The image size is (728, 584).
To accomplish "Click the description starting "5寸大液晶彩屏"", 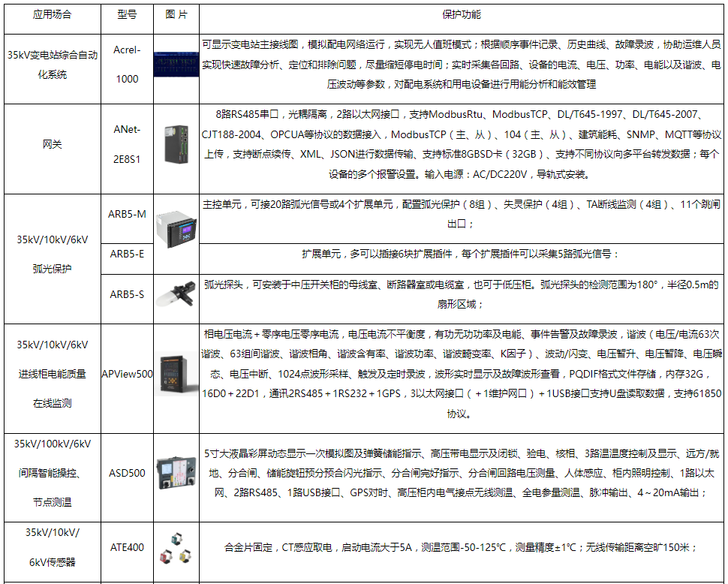I will click(461, 473).
